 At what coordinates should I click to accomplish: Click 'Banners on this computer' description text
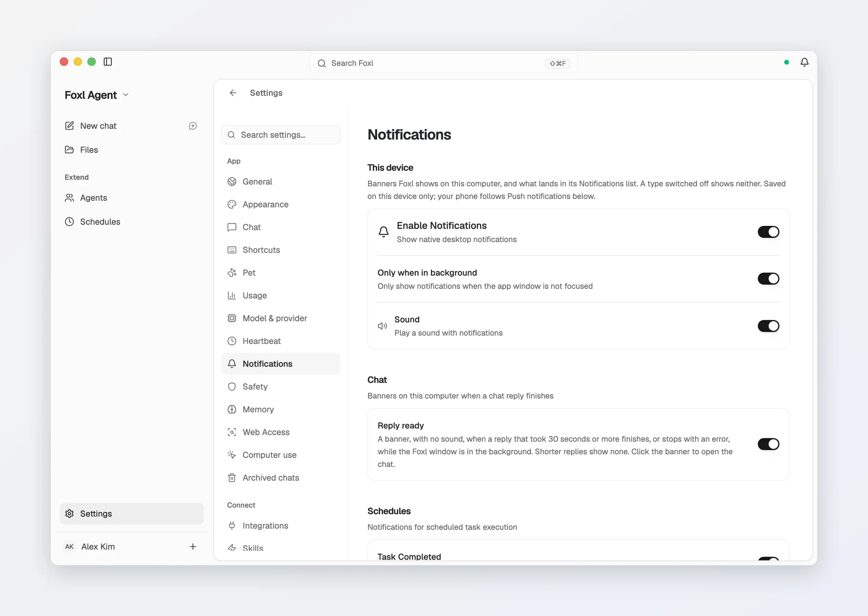460,395
